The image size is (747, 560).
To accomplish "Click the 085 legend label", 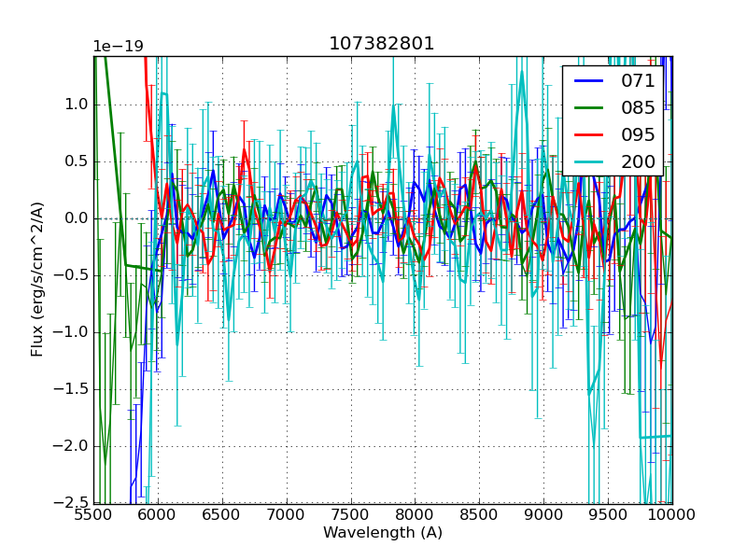I will coord(638,108).
